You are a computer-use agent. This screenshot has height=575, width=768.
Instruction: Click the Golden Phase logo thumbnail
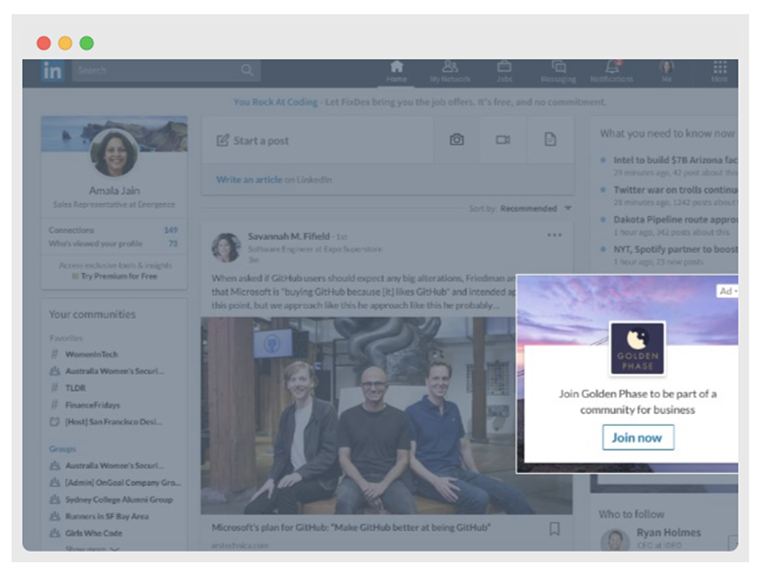coord(637,348)
